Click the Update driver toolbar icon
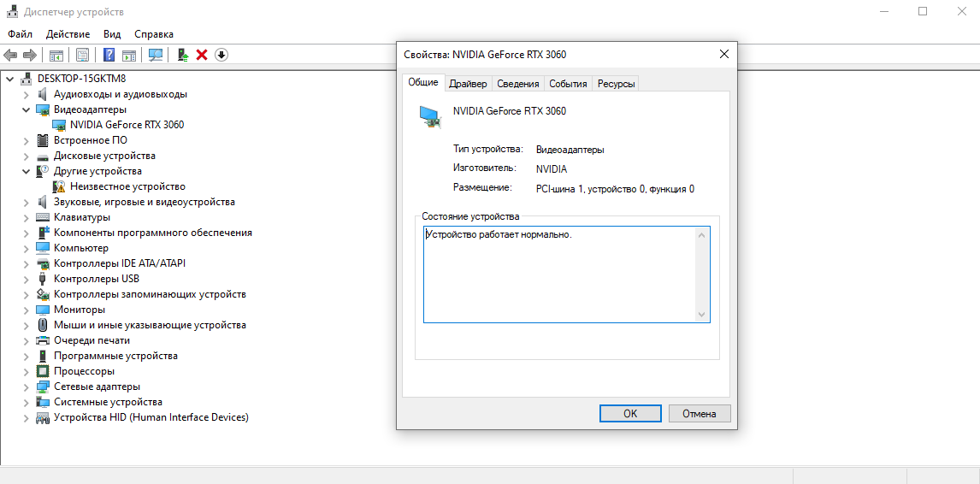980x484 pixels. pos(183,55)
